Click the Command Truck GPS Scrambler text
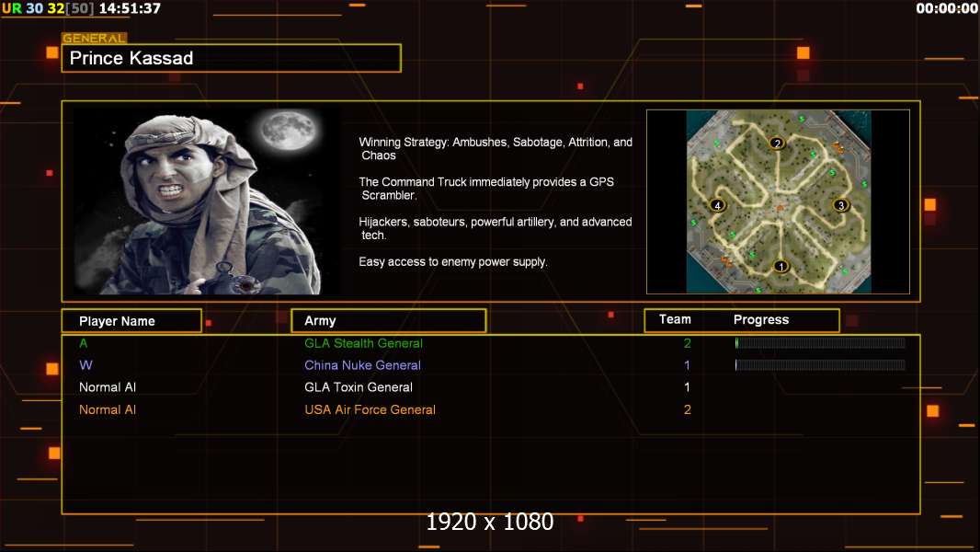Screen dimensions: 980x552 pyautogui.click(x=486, y=189)
